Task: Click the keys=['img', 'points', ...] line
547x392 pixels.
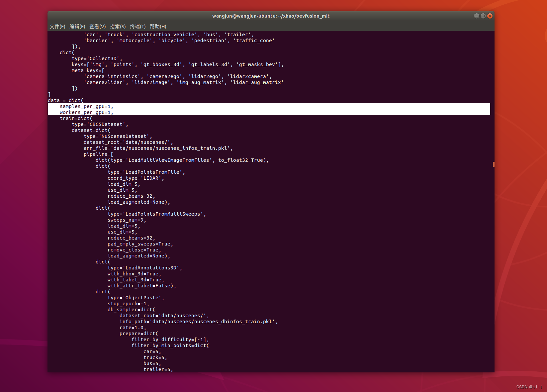Action: click(178, 64)
